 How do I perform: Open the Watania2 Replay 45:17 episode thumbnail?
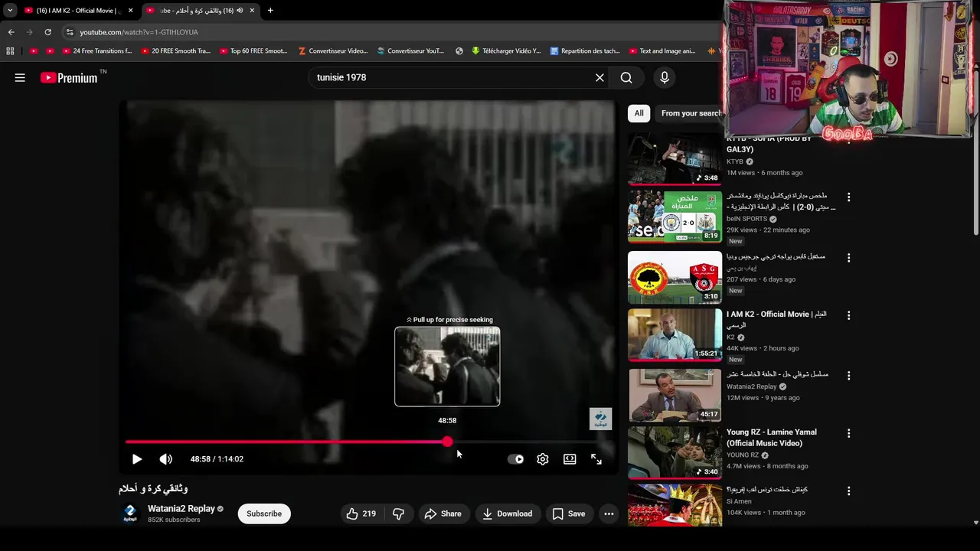coord(675,396)
